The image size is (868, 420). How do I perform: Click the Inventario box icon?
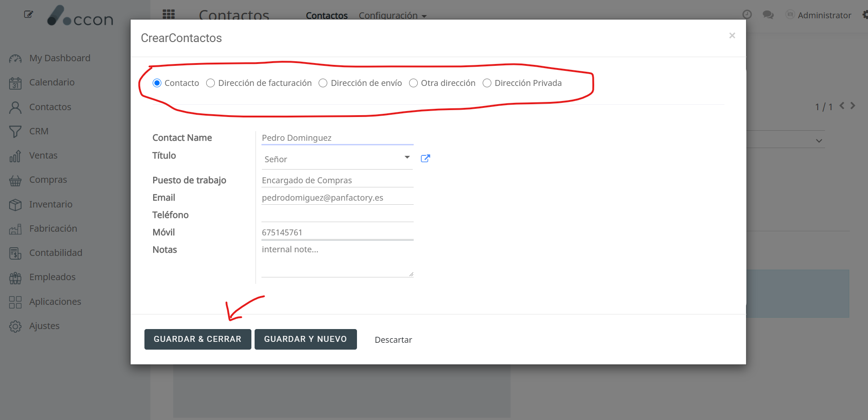[15, 205]
